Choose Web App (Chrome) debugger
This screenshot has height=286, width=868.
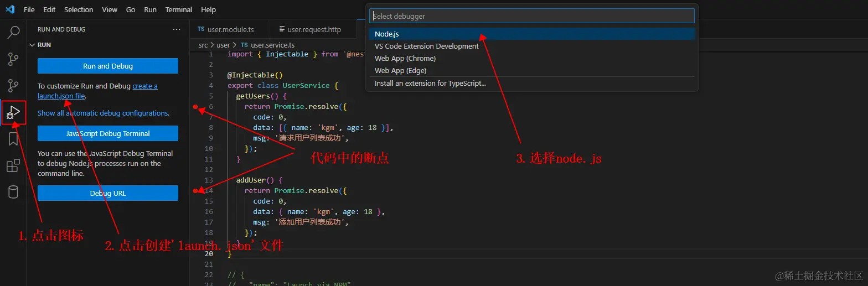[x=532, y=58]
